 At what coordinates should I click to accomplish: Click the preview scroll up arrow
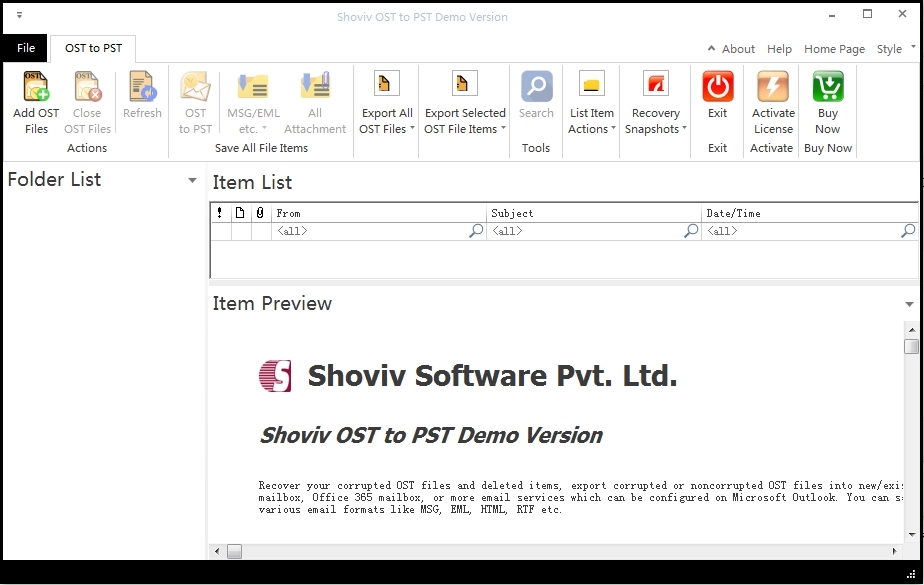pos(912,329)
